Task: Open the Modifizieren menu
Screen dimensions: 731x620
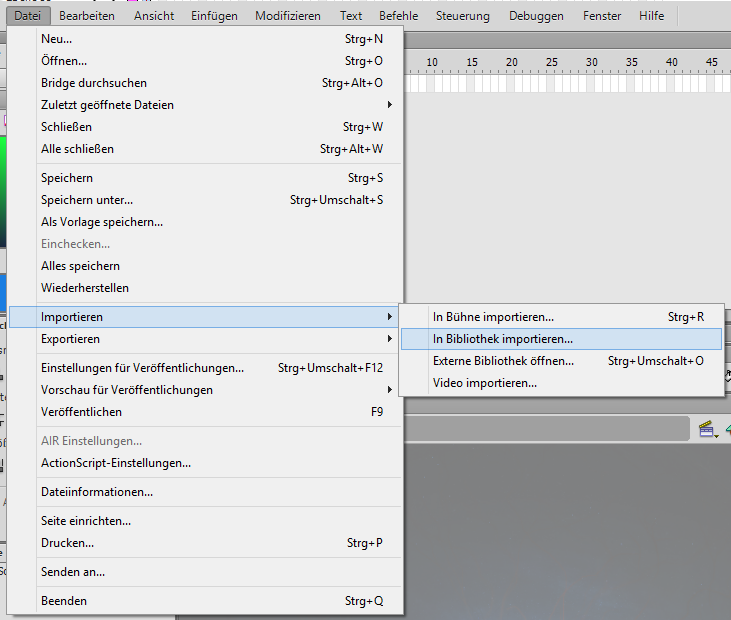Action: tap(288, 16)
